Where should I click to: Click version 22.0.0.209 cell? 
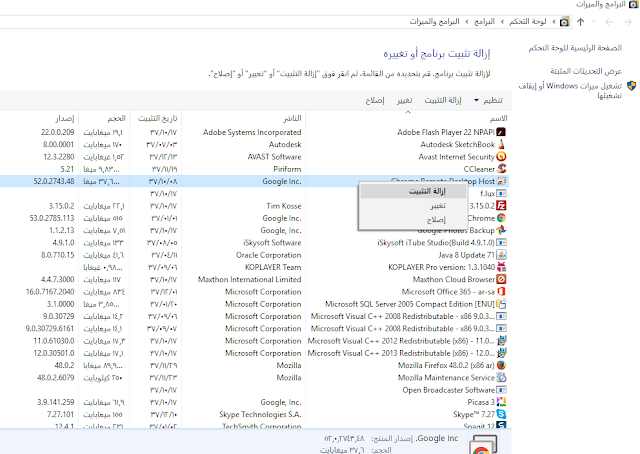point(58,132)
